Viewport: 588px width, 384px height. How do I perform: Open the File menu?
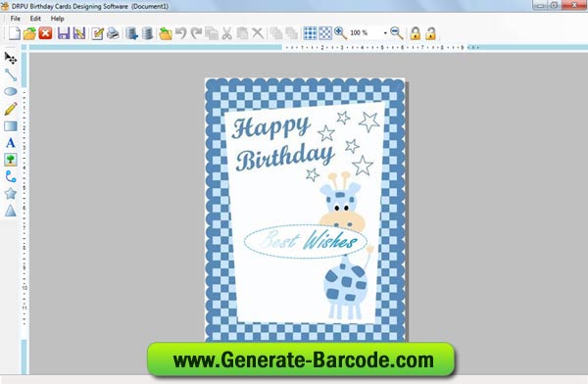click(x=16, y=19)
